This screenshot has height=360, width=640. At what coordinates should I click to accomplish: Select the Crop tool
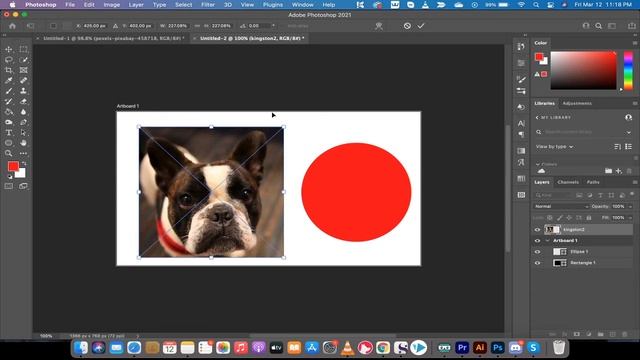(9, 70)
